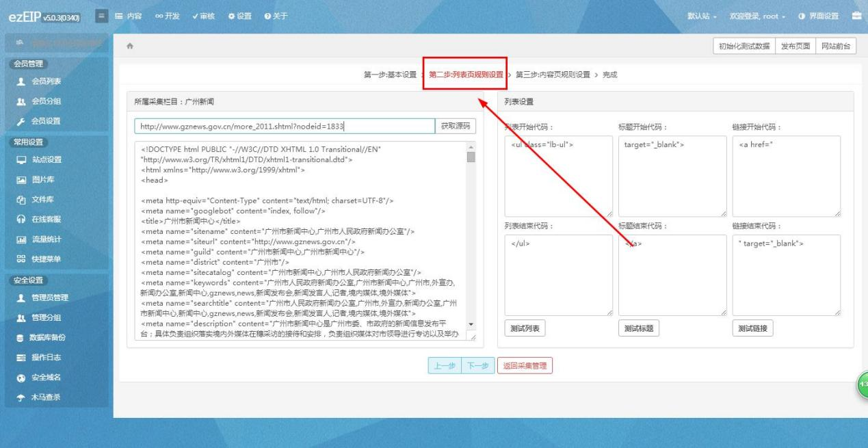Image resolution: width=868 pixels, height=448 pixels.
Task: Click the 测试链接 button
Action: 752,328
